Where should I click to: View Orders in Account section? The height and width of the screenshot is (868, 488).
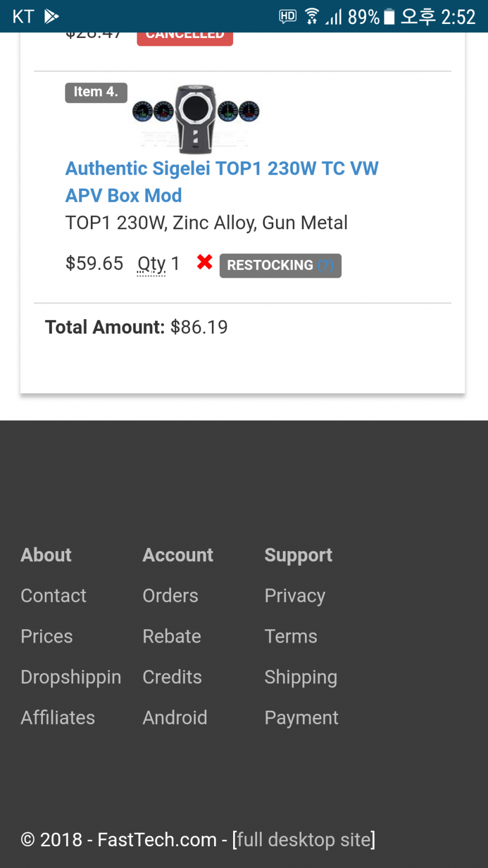click(171, 596)
